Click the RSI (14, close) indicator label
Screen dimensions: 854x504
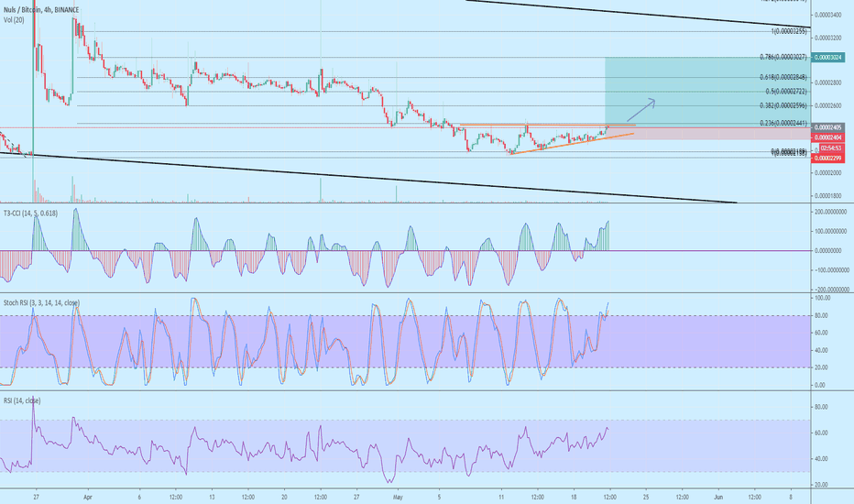22,400
